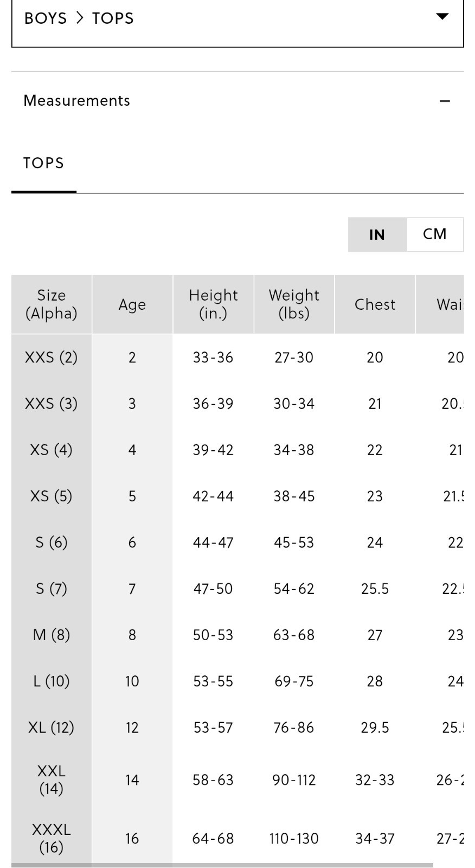Click the dropdown arrow icon

(x=442, y=16)
